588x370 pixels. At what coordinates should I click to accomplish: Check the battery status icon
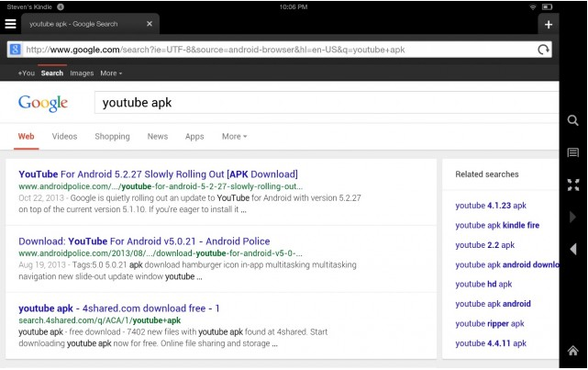pyautogui.click(x=547, y=7)
